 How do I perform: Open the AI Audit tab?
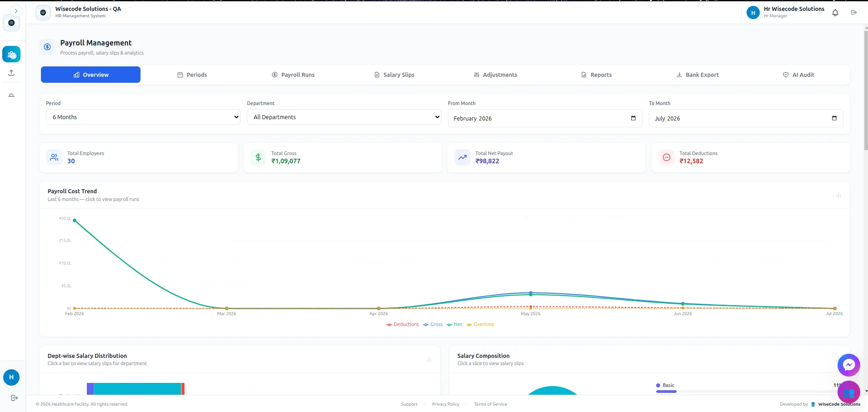(x=798, y=75)
